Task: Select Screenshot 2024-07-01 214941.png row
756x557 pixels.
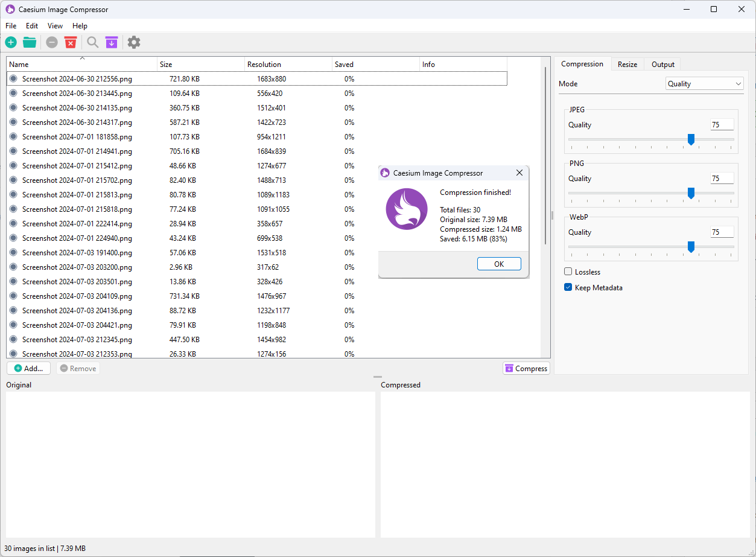Action: [257, 151]
